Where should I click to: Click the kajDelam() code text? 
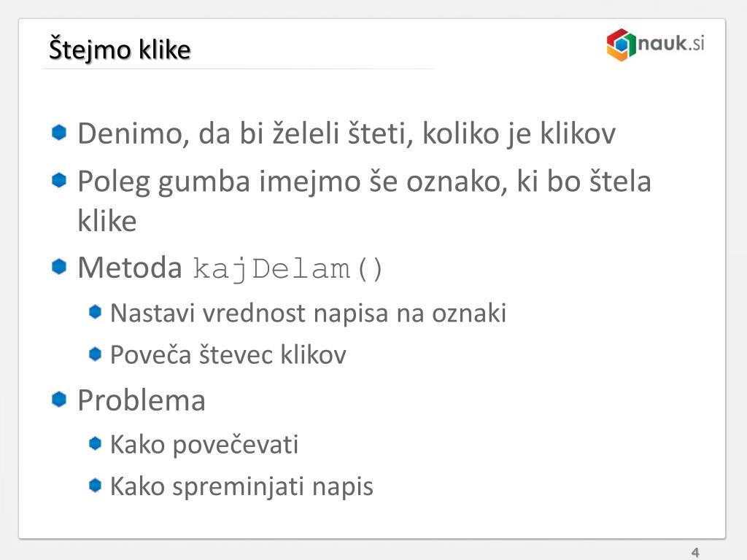coord(287,270)
